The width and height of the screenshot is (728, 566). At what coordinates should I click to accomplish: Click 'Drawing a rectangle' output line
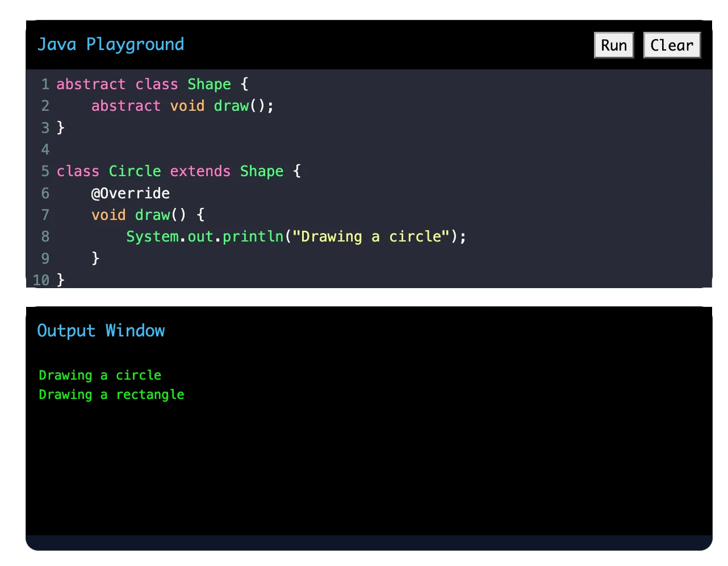click(111, 394)
